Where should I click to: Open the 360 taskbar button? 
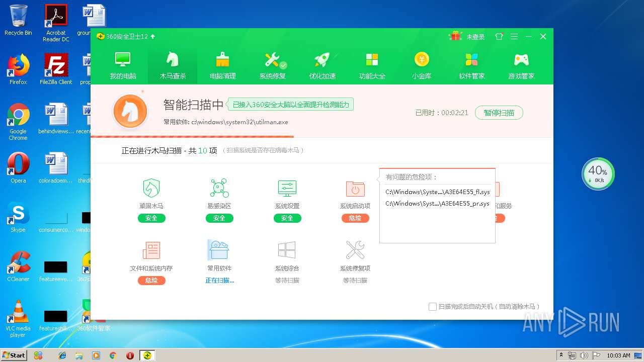click(x=147, y=355)
